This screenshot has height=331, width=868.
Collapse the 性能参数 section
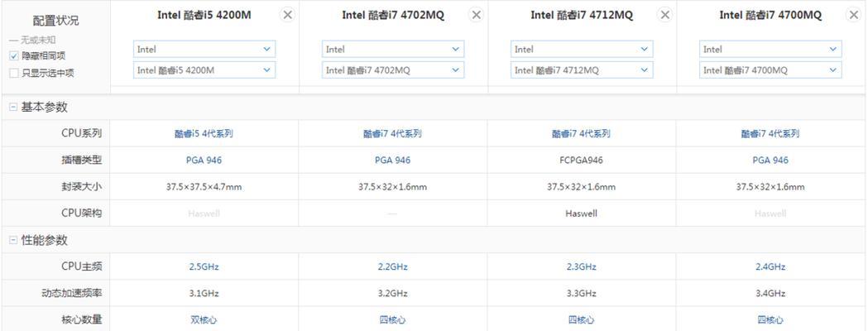(x=12, y=240)
